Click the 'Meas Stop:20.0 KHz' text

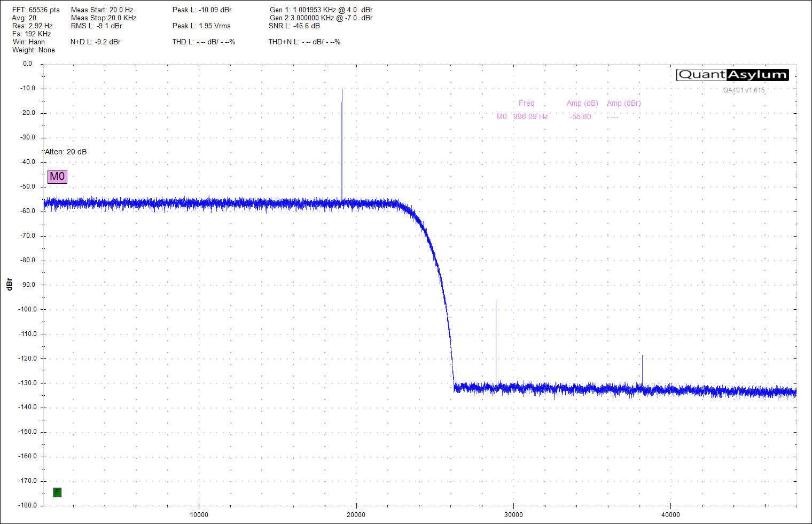[x=104, y=18]
